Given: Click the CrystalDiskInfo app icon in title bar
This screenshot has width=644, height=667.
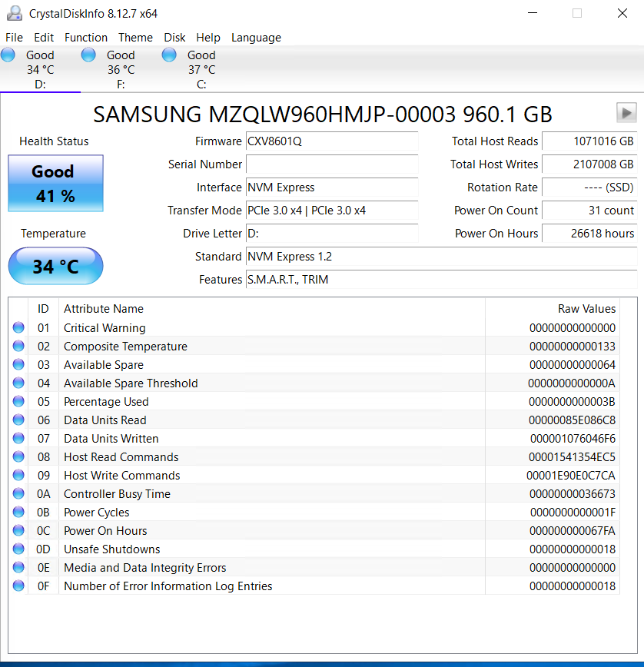Looking at the screenshot, I should coord(15,13).
